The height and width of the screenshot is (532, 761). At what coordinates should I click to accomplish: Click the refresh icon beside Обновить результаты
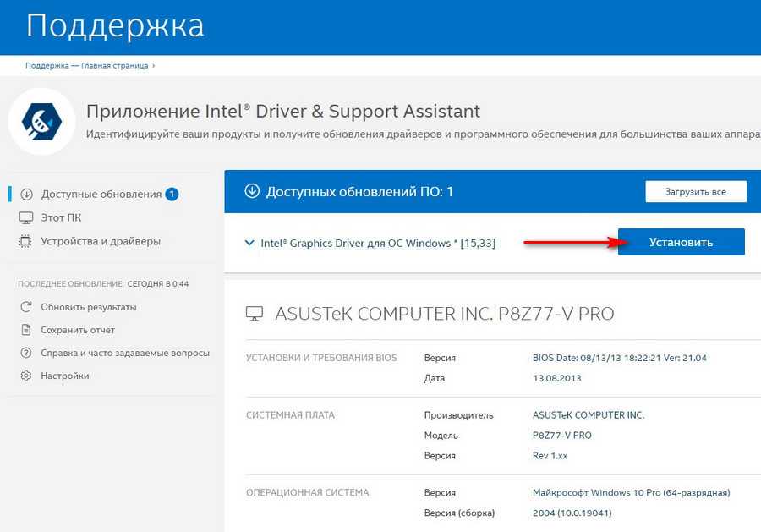25,307
